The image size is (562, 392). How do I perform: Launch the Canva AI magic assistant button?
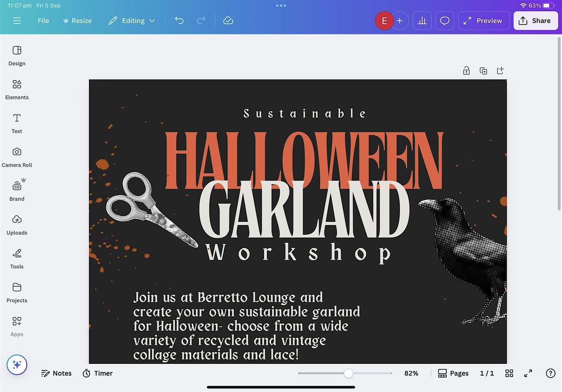point(17,365)
